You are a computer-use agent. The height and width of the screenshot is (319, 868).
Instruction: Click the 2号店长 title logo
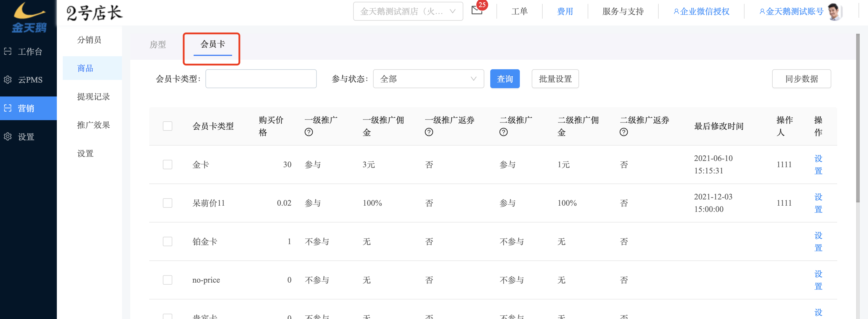point(95,13)
